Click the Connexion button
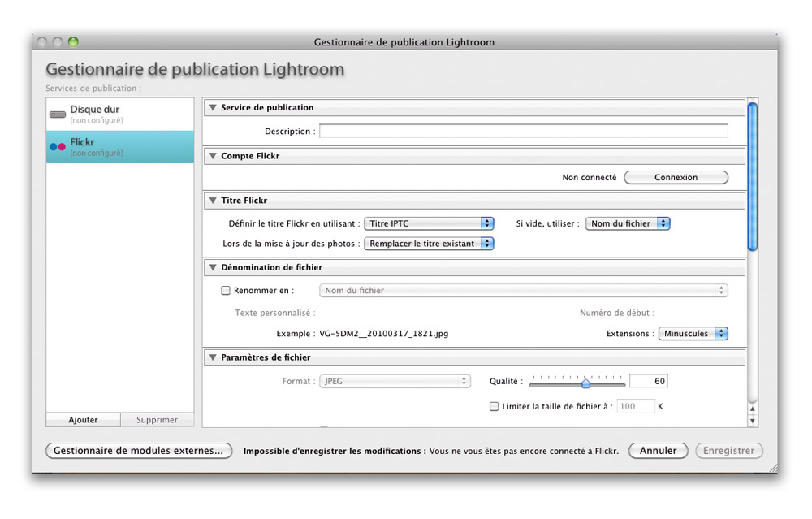The image size is (812, 519). [676, 177]
